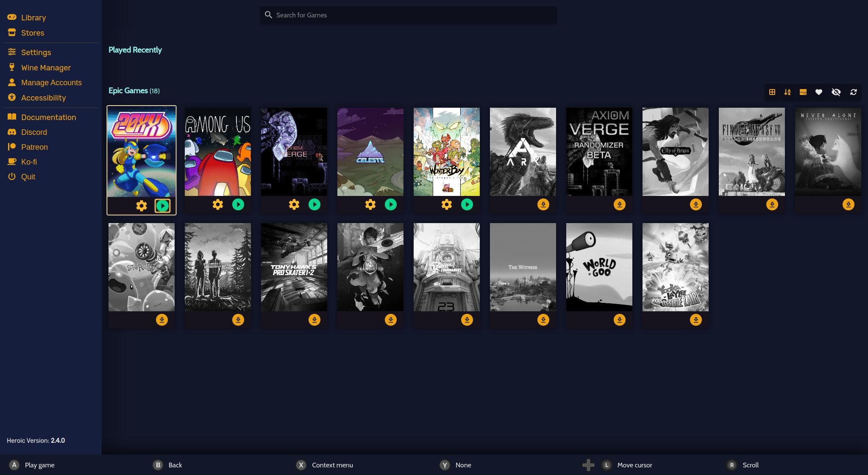The image size is (868, 475).
Task: Open the Patreon link
Action: (28, 147)
